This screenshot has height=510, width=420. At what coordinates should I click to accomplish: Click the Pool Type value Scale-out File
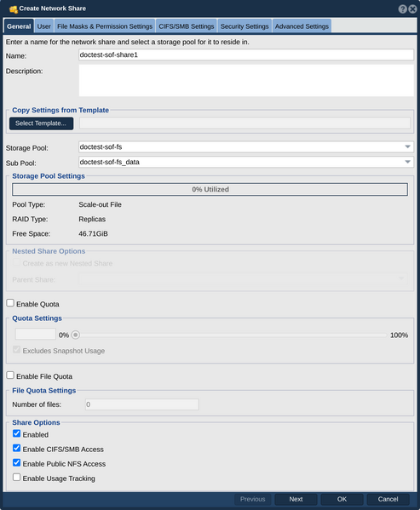click(101, 204)
